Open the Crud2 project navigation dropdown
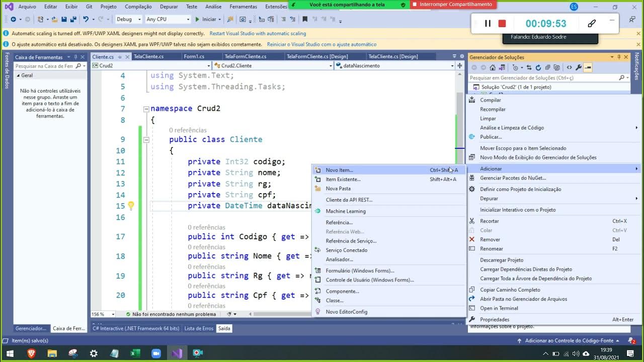This screenshot has height=362, width=644. pyautogui.click(x=151, y=65)
